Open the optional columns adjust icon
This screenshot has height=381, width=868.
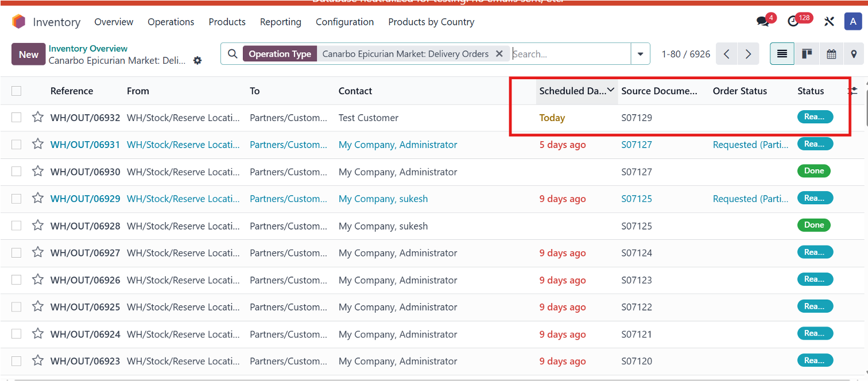pyautogui.click(x=853, y=91)
